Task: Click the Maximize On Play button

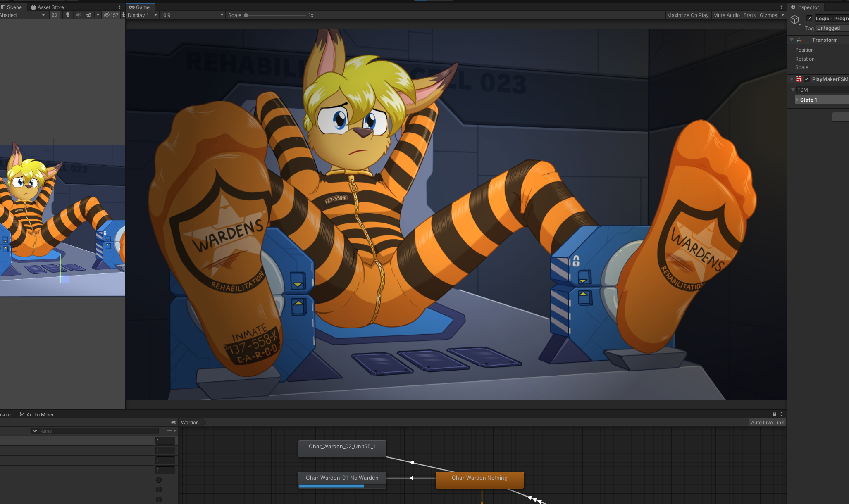Action: pyautogui.click(x=687, y=15)
